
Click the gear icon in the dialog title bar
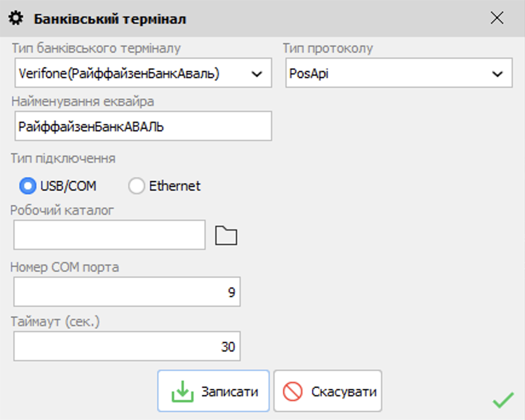point(17,18)
